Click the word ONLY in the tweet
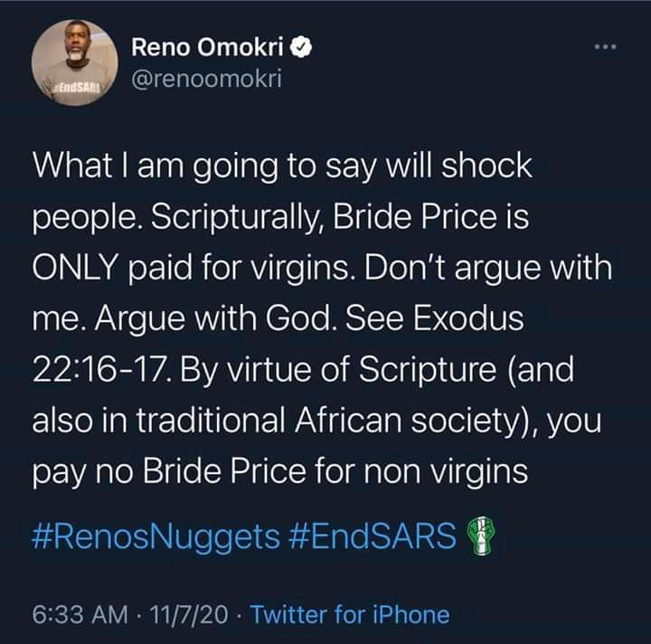This screenshot has height=644, width=651. click(x=75, y=268)
